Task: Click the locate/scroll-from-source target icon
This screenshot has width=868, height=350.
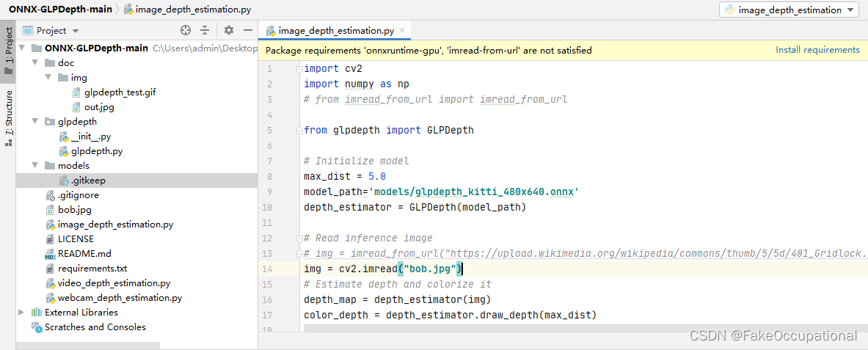Action: pos(186,31)
